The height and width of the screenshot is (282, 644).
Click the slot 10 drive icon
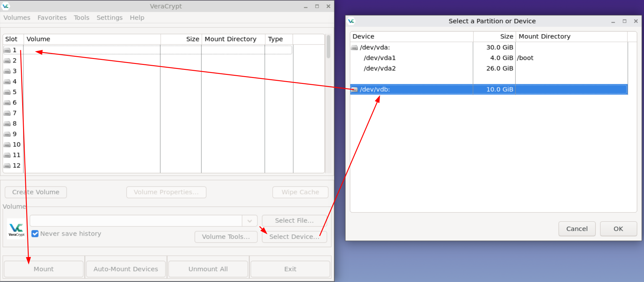tap(7, 145)
